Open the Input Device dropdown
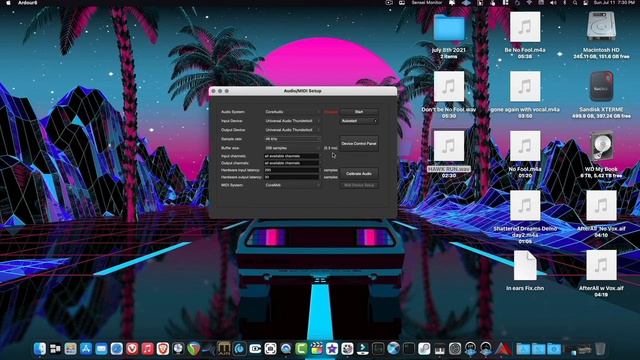The width and height of the screenshot is (640, 360). point(292,121)
